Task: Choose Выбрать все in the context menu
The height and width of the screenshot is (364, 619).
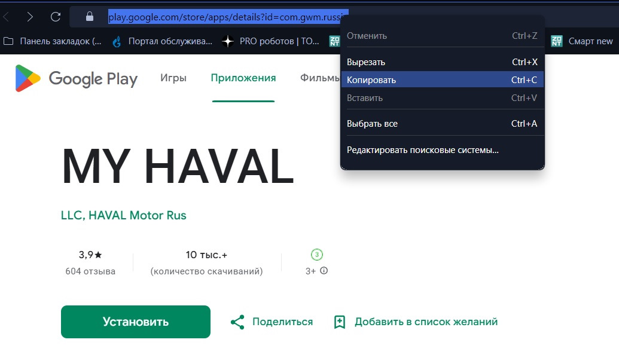Action: [442, 124]
